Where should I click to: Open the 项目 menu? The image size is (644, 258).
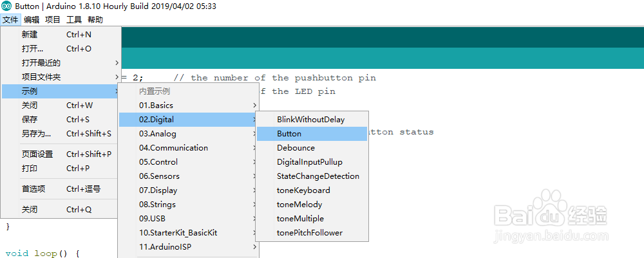click(x=53, y=20)
